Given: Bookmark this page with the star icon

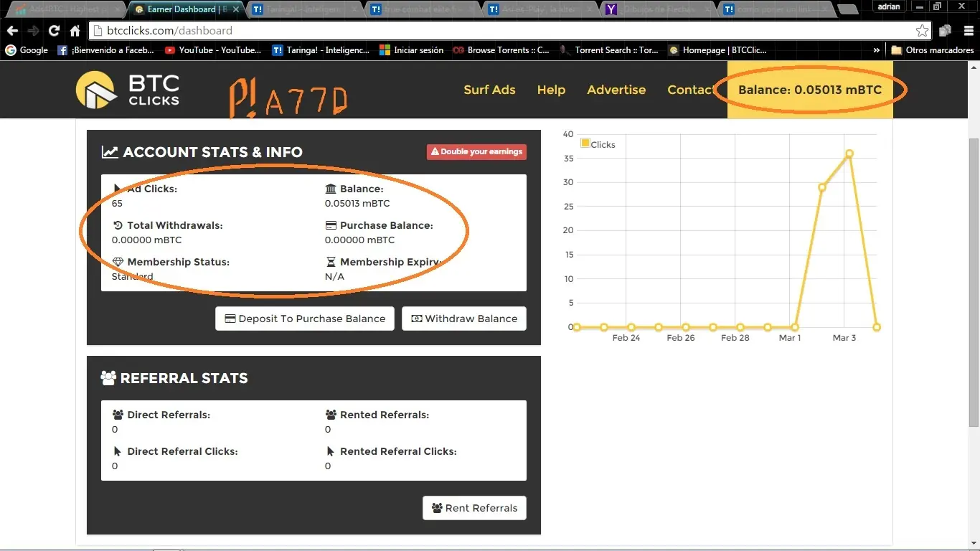Looking at the screenshot, I should click(922, 31).
